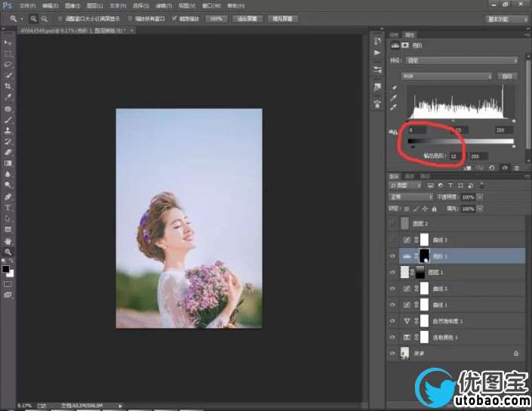Image resolution: width=532 pixels, height=411 pixels.
Task: Open the 图像(I) menu
Action: click(x=72, y=6)
